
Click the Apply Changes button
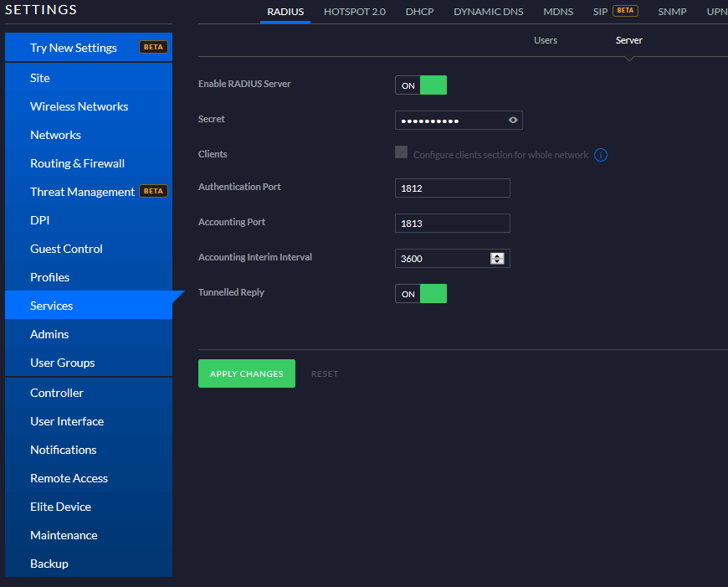pyautogui.click(x=247, y=373)
